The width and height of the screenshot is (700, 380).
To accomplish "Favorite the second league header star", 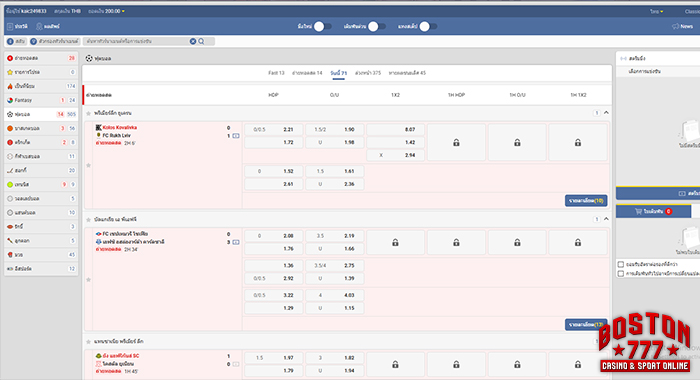I will tap(88, 220).
